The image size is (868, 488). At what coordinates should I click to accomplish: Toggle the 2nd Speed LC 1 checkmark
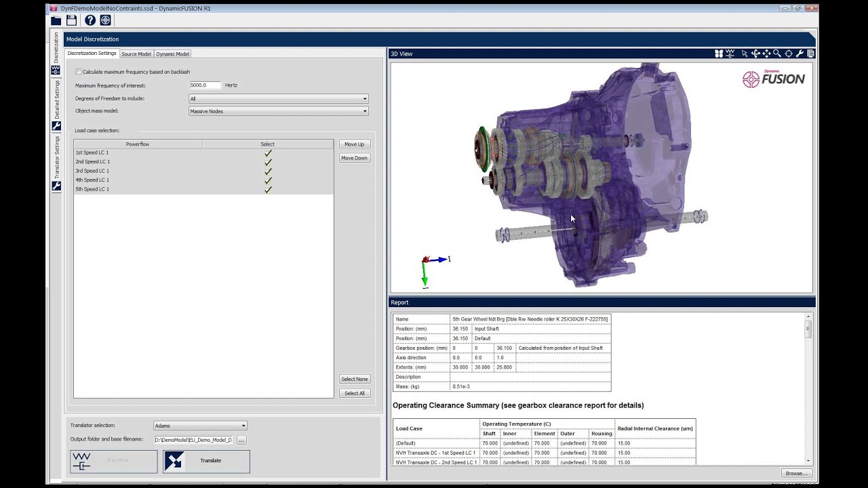tap(268, 162)
